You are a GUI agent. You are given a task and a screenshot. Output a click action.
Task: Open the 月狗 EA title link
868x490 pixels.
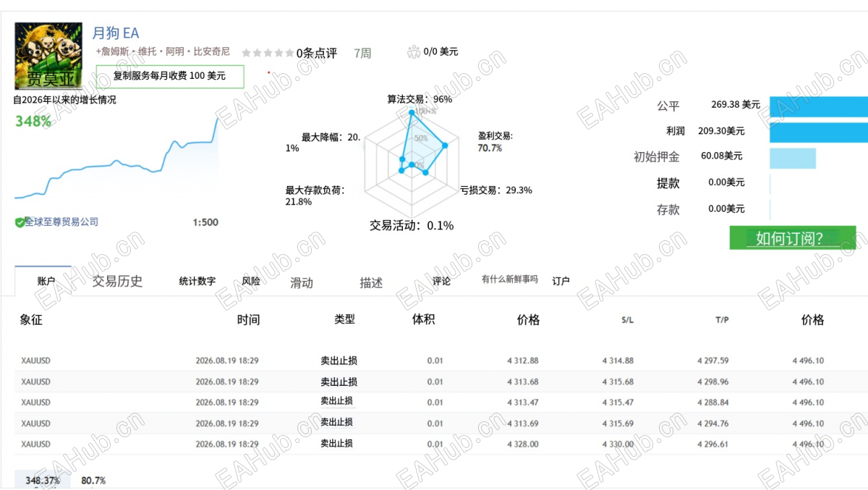click(x=115, y=33)
